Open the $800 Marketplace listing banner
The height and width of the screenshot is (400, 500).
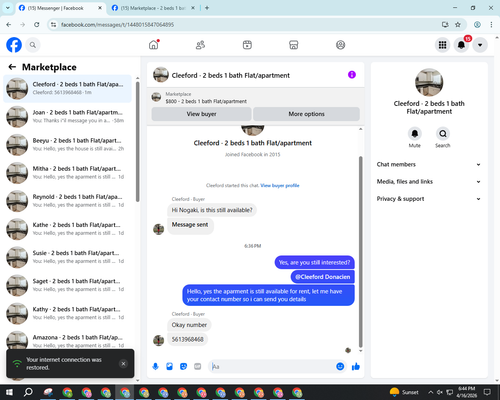coord(255,97)
